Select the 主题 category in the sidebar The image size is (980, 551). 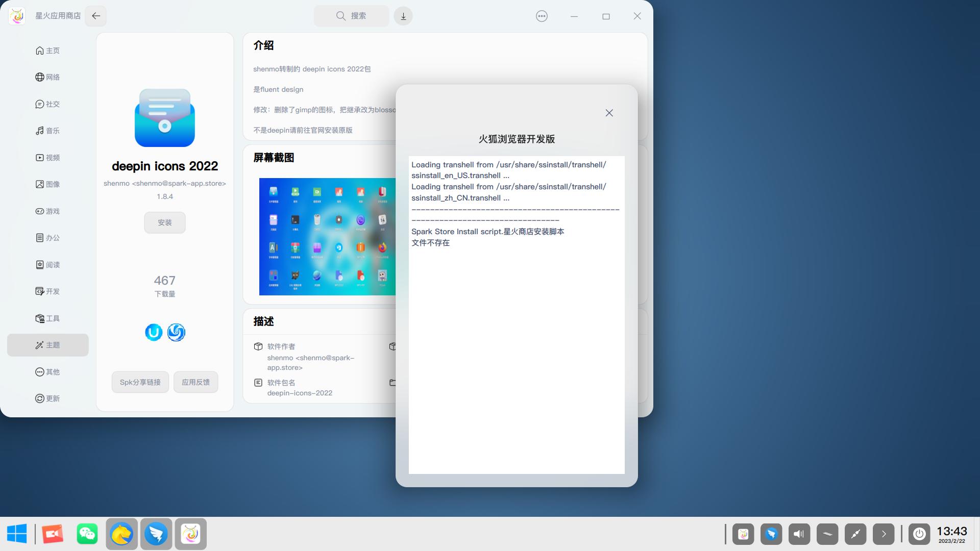48,345
